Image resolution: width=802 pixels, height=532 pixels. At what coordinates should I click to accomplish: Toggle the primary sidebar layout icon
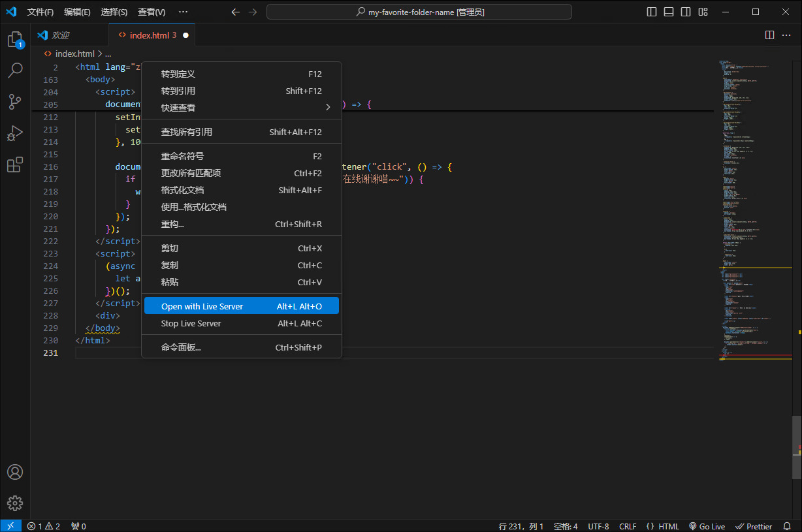tap(651, 11)
